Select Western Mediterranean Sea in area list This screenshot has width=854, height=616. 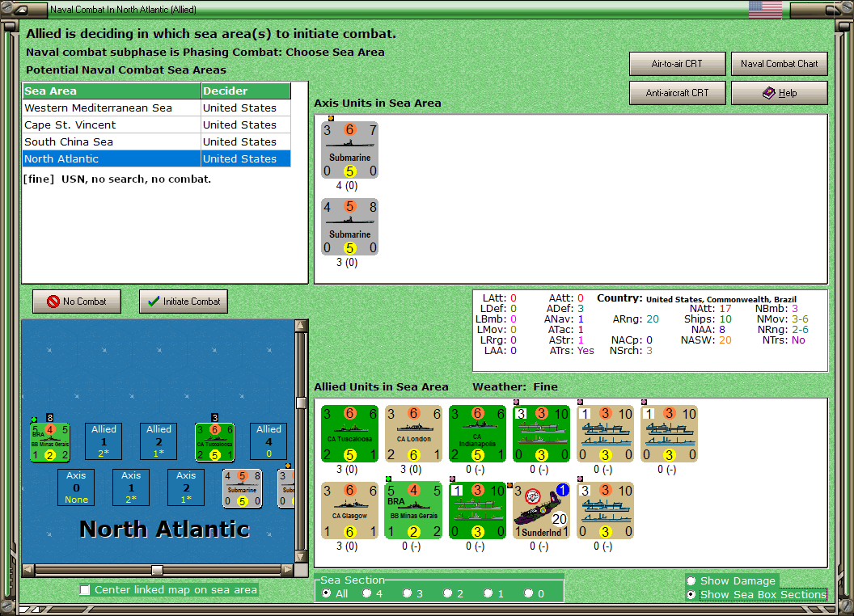157,108
